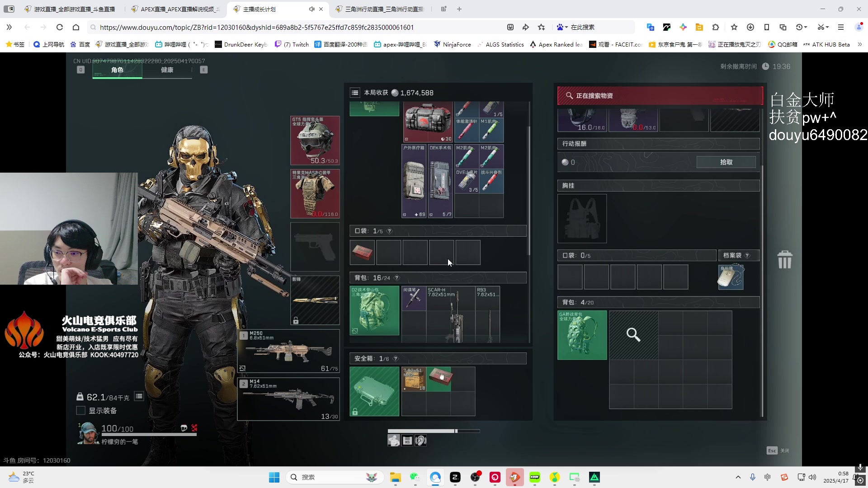This screenshot has width=868, height=488.
Task: Show hidden system tray icons
Action: click(x=738, y=477)
